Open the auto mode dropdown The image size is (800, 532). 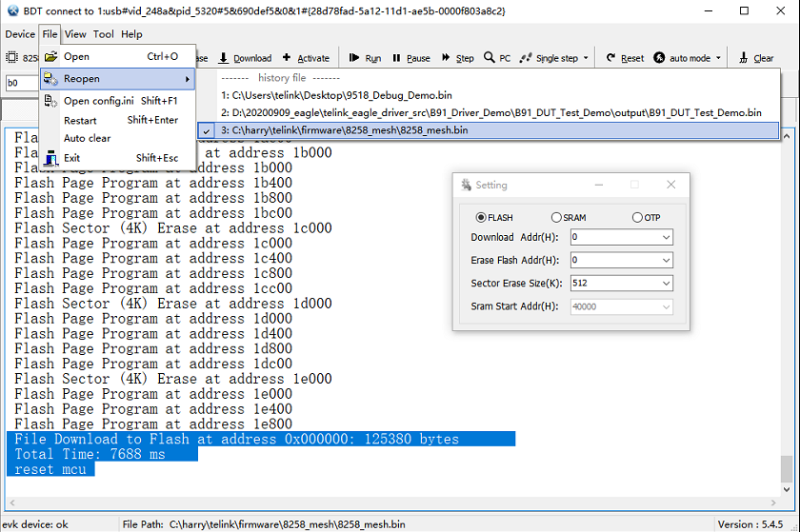716,58
